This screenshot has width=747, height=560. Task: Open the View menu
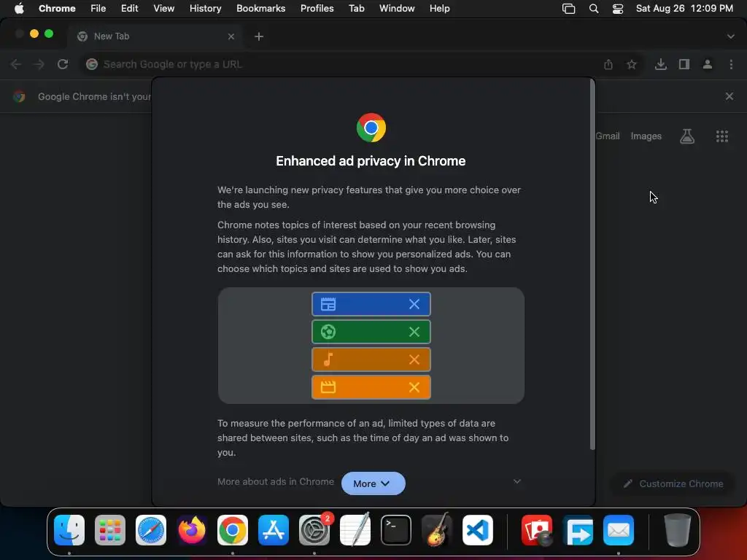(x=163, y=8)
